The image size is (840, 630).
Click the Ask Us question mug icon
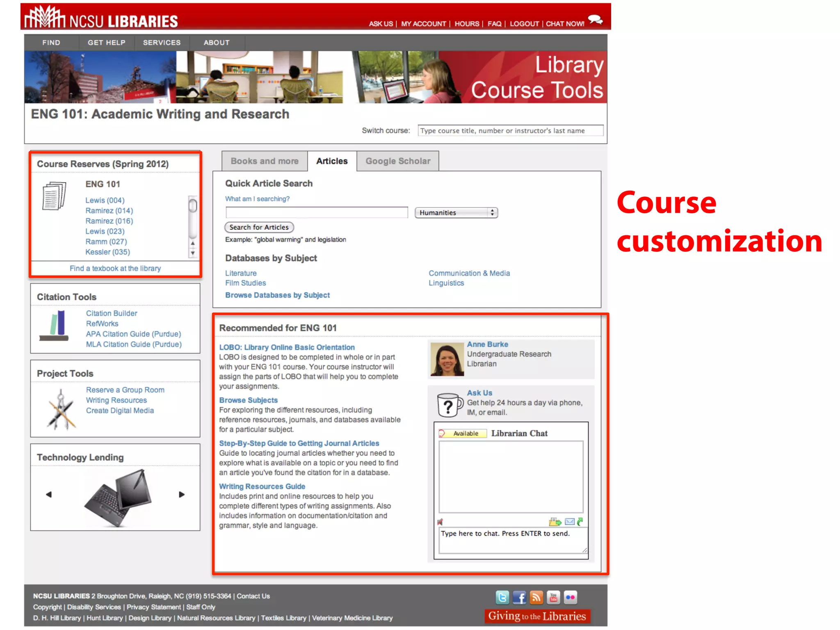click(450, 405)
